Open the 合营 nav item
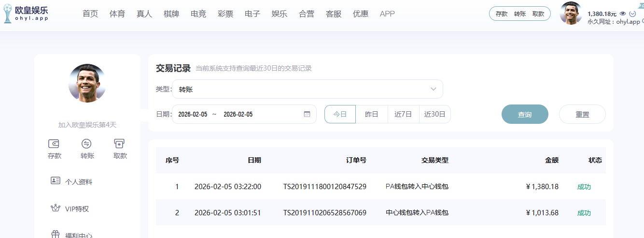Viewport: 644px width, 238px height. point(307,14)
